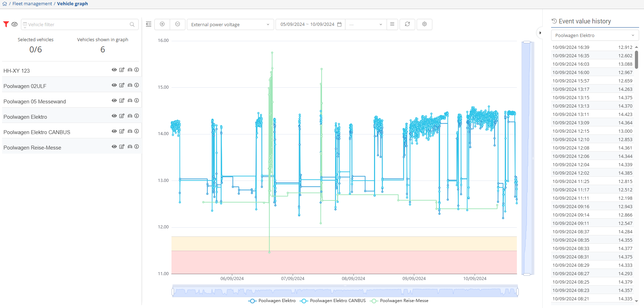Select Poolwagen Elektro CANBUS in vehicle list

pos(37,132)
